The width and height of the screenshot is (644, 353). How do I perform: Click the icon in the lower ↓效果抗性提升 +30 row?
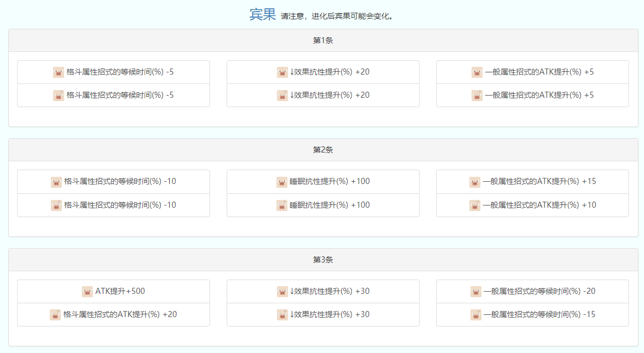[282, 314]
